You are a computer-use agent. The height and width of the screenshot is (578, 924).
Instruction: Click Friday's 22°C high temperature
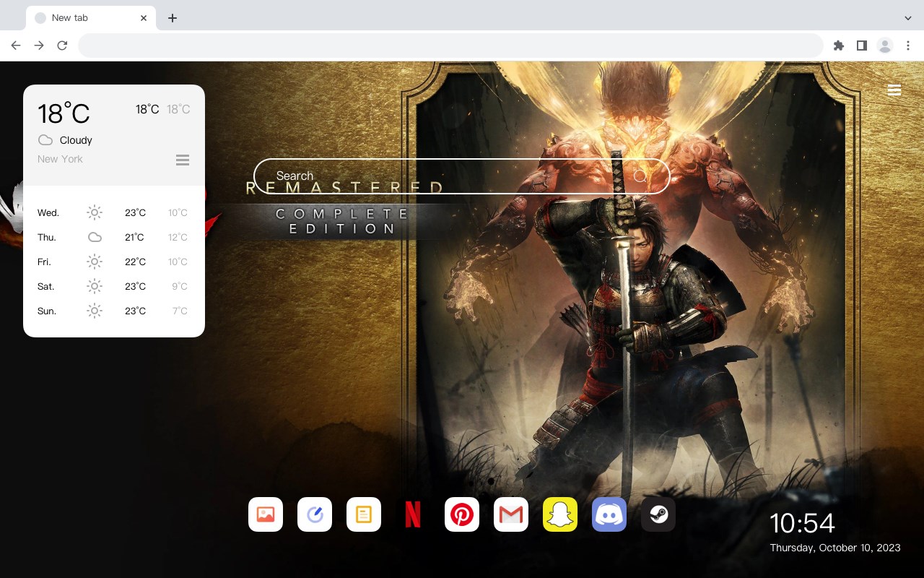135,262
